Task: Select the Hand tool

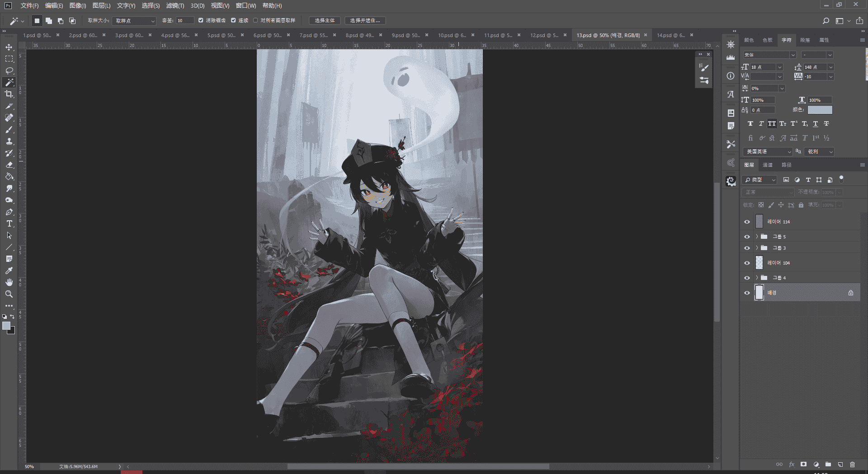Action: 9,282
